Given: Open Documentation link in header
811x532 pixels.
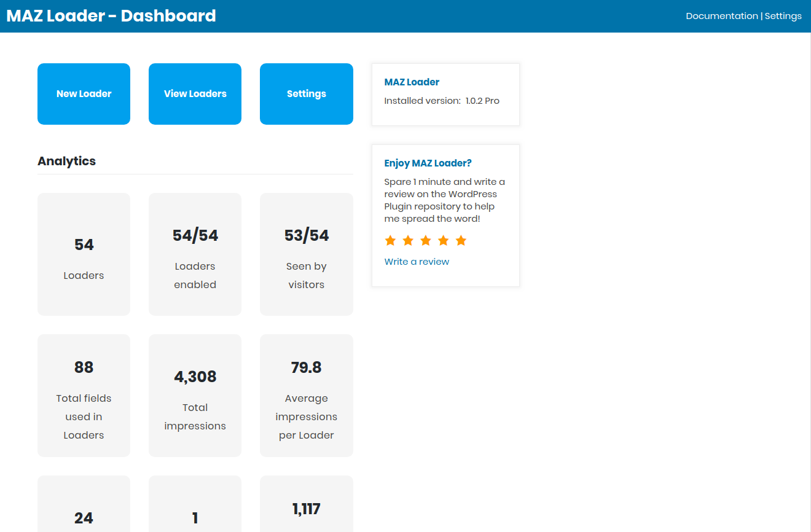Looking at the screenshot, I should coord(722,16).
